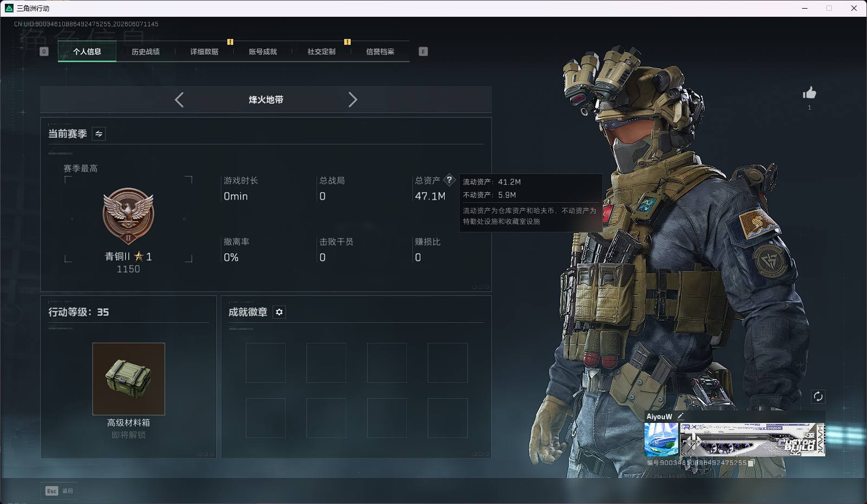This screenshot has width=867, height=504.
Task: Click the 烽火地带 mode title
Action: tap(266, 100)
